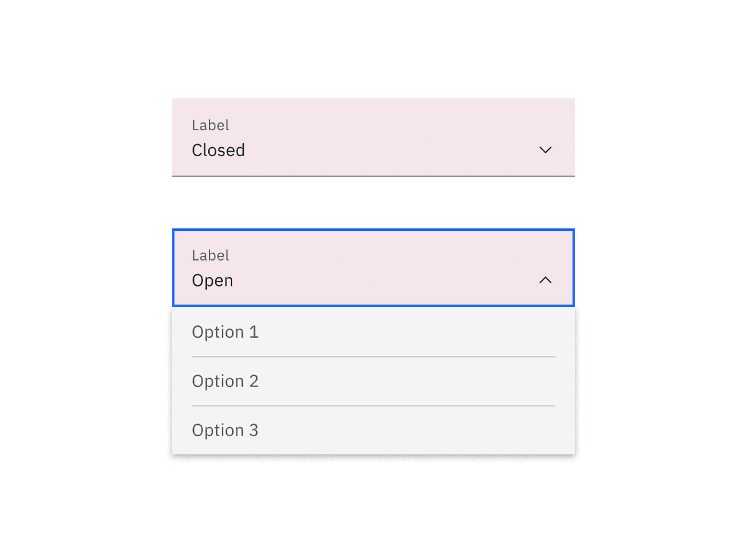Click the upward chevron icon on Open dropdown
747x560 pixels.
tap(545, 280)
